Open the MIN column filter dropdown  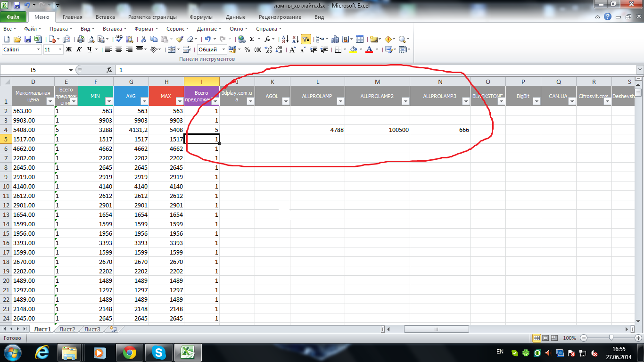click(x=109, y=101)
